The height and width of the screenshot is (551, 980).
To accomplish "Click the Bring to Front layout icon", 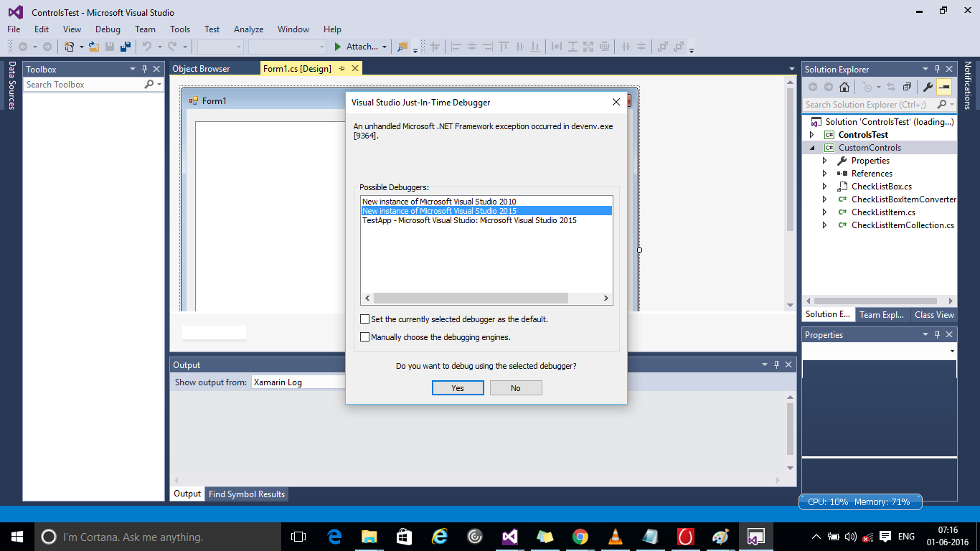I will (x=662, y=47).
